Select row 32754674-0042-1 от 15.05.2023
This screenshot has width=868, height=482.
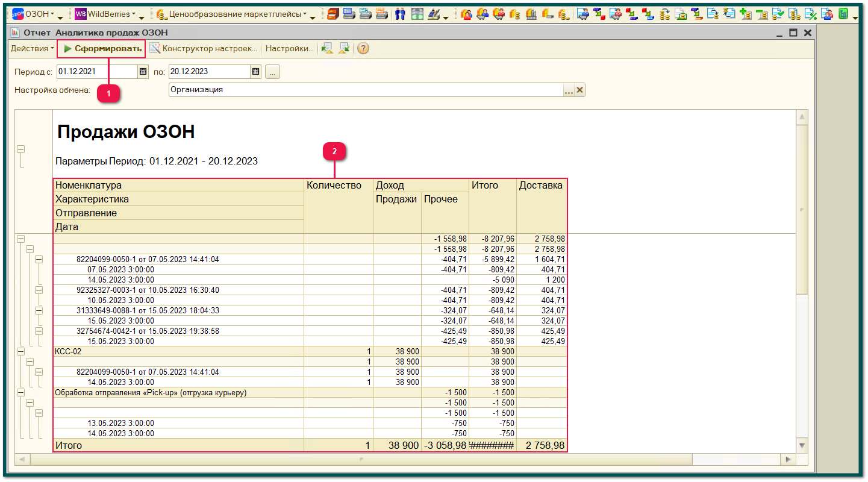(x=178, y=331)
